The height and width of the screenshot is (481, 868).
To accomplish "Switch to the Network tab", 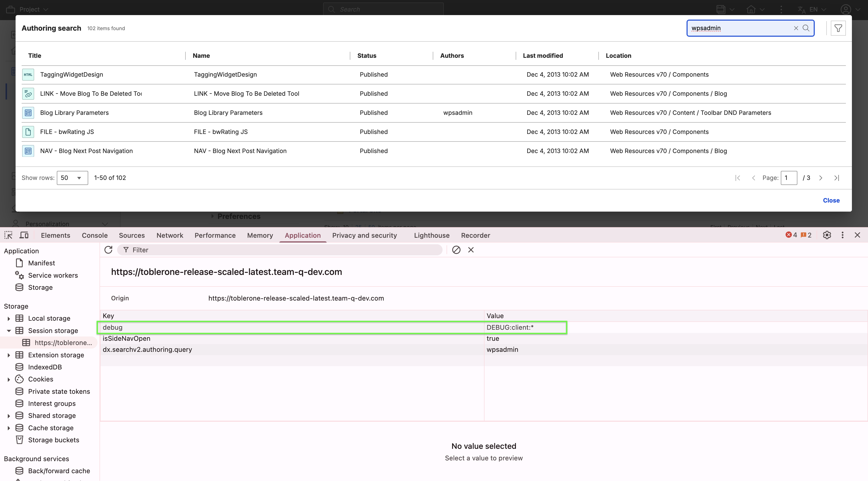I will pos(169,235).
